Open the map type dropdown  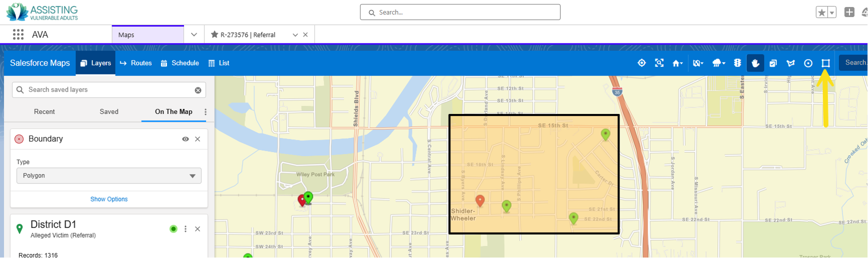[698, 63]
